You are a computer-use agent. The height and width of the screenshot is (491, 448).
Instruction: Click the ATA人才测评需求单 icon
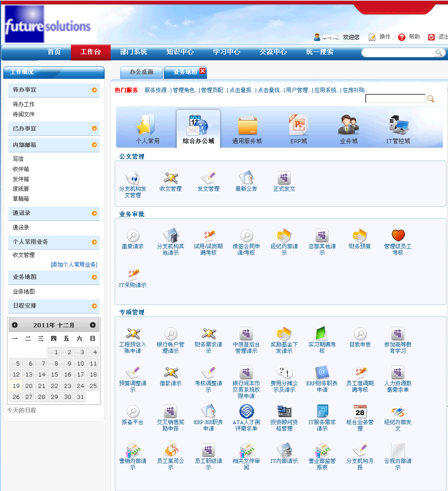tap(246, 411)
